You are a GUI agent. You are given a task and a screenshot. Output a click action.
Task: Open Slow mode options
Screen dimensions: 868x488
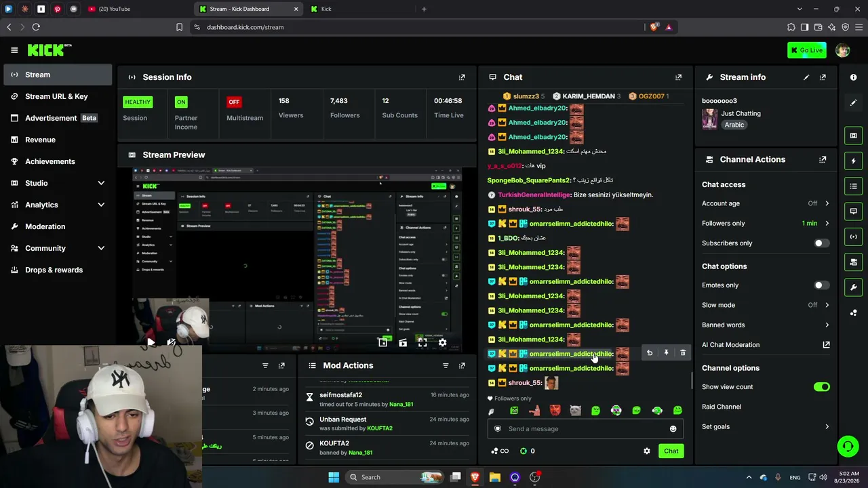click(x=766, y=305)
